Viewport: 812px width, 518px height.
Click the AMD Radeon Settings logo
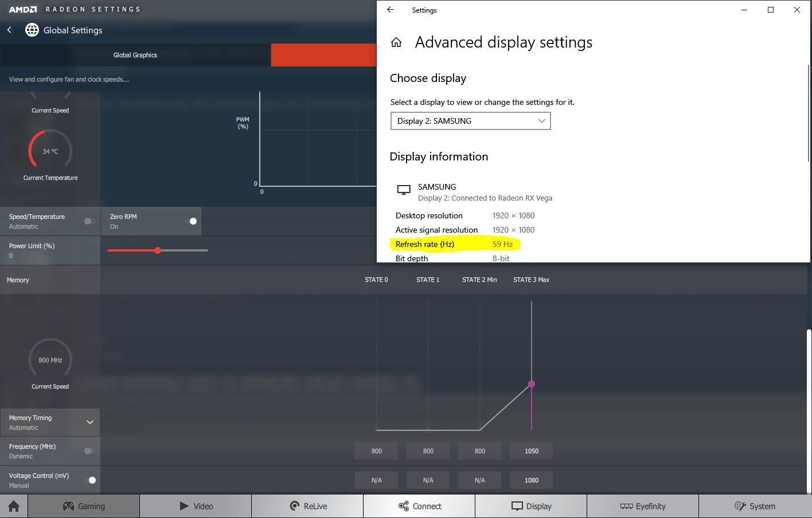click(75, 9)
